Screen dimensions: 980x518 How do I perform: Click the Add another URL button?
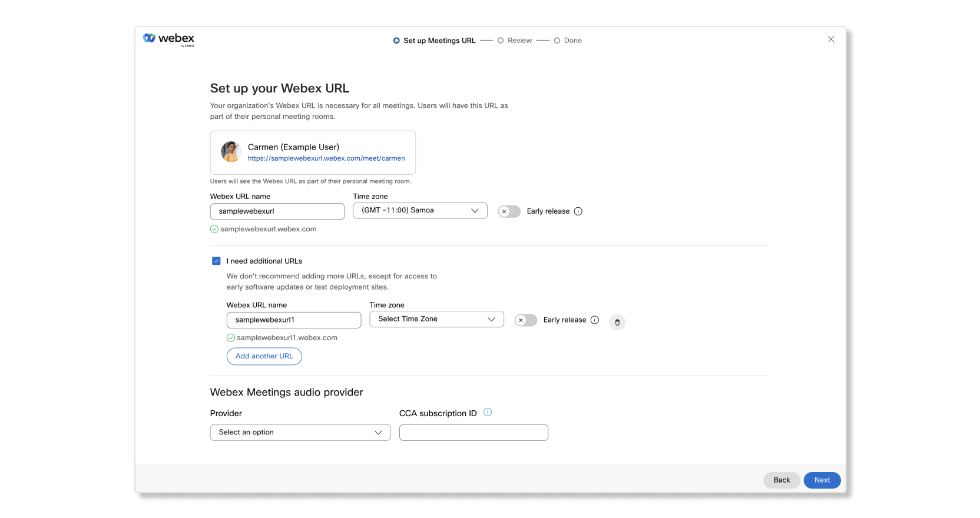pos(264,356)
